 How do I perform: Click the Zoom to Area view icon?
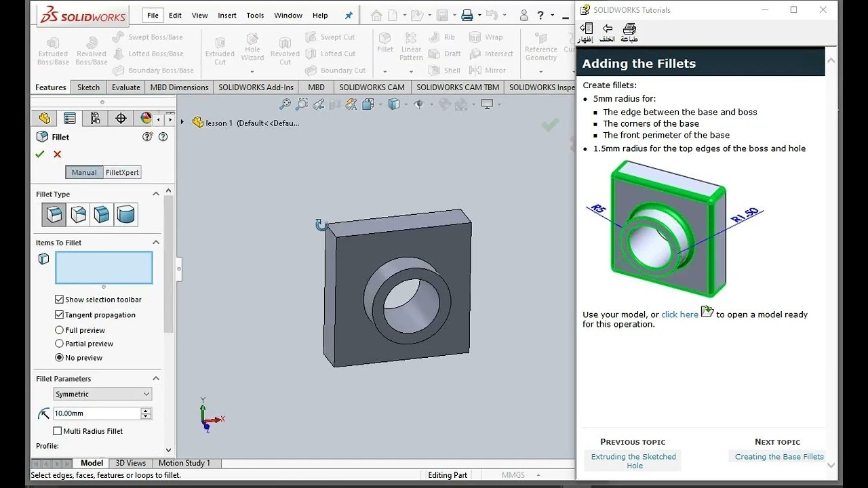(302, 104)
